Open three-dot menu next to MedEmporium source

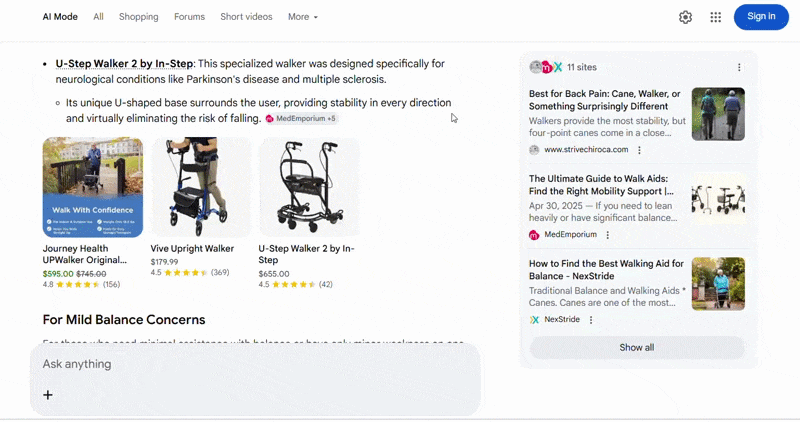608,235
